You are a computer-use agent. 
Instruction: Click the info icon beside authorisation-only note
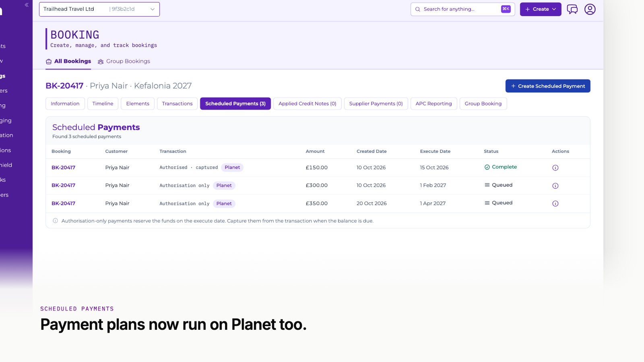point(56,221)
